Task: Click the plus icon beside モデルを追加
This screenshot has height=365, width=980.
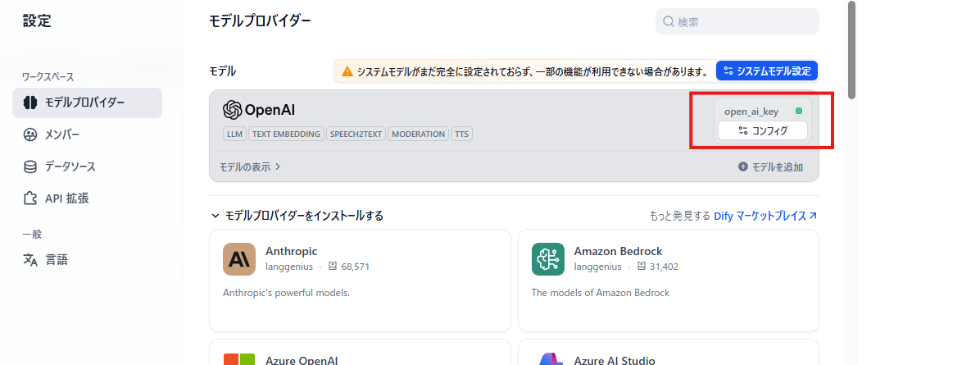Action: point(743,167)
